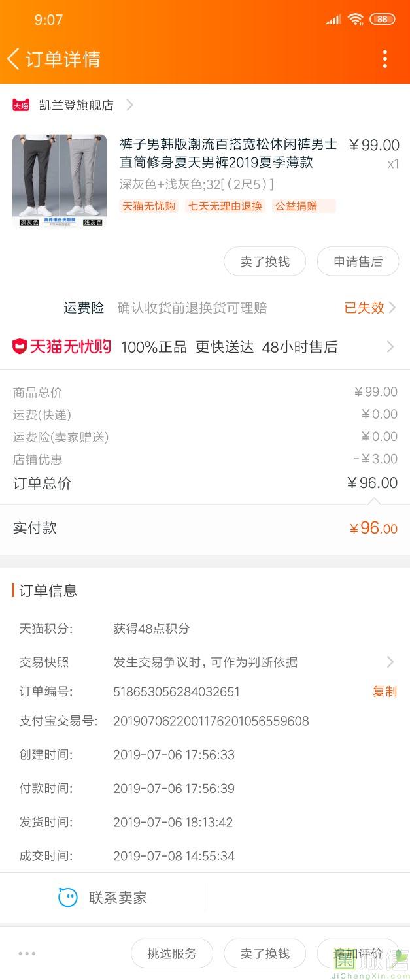Tap 卖了换钱 button under the product
This screenshot has width=410, height=980.
tap(265, 262)
